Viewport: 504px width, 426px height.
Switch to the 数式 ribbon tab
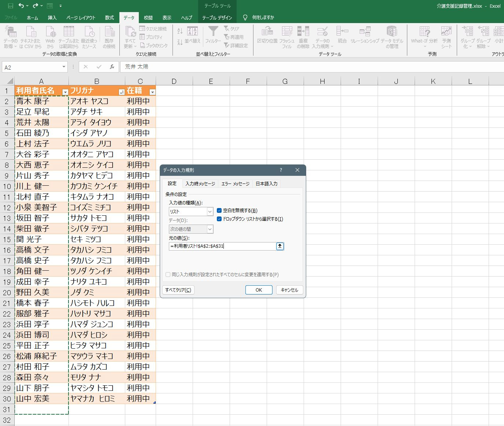(109, 18)
